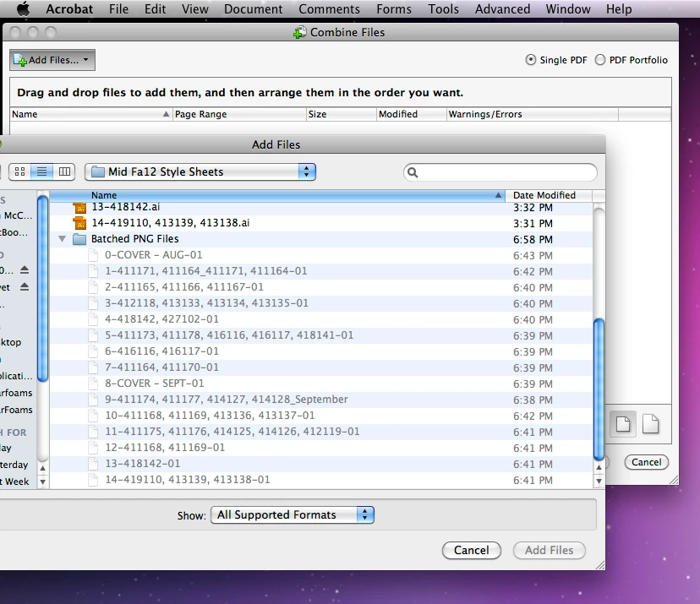Open the Forms menu

pyautogui.click(x=394, y=9)
